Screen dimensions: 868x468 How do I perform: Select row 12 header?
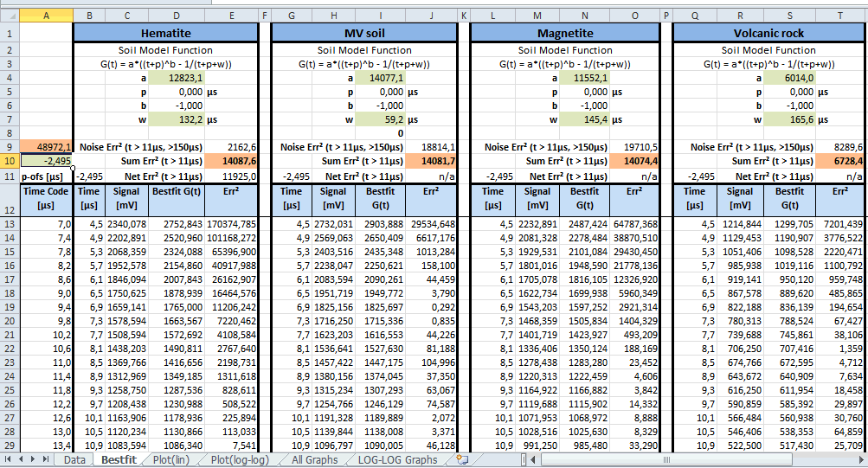(x=10, y=200)
